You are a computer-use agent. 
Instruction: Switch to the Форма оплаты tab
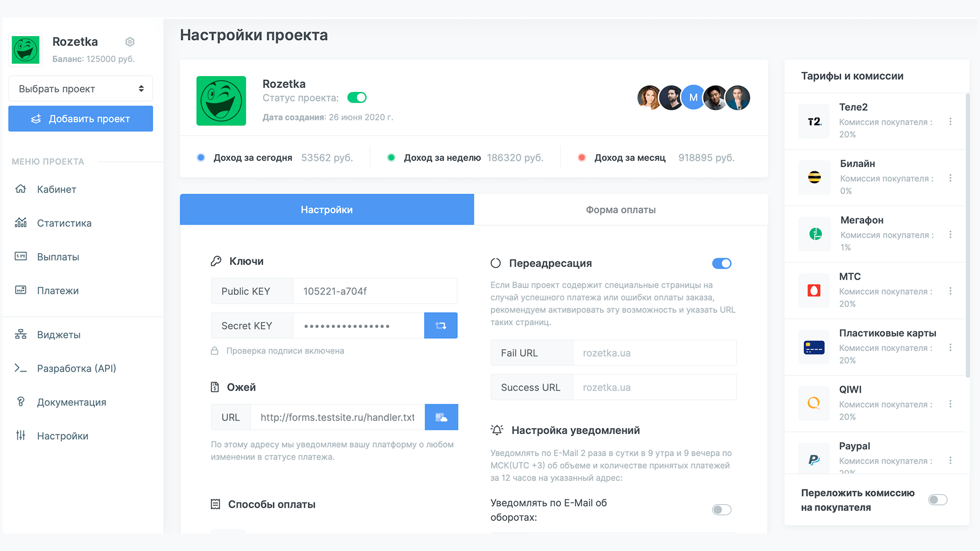621,210
